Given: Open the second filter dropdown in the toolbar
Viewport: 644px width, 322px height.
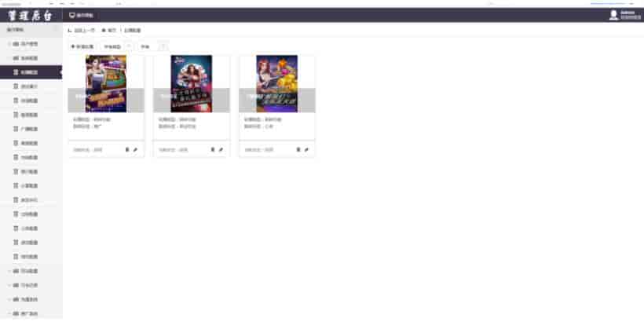Looking at the screenshot, I should 153,47.
